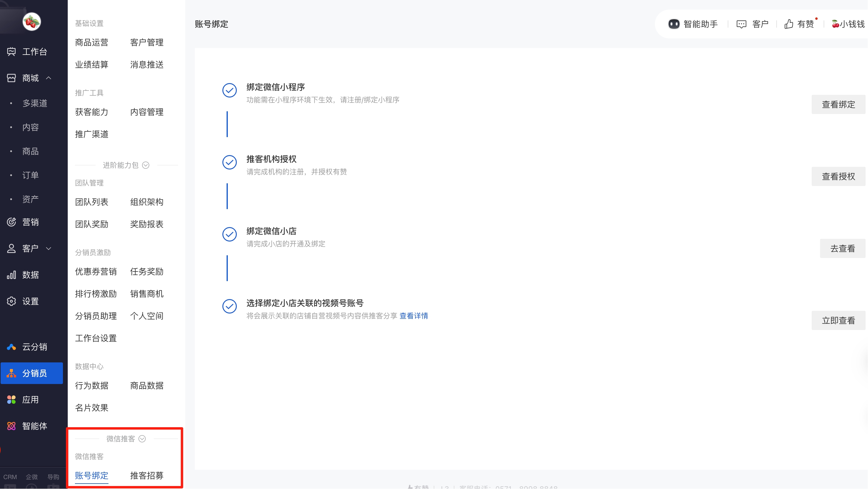Open the 推客招募 menu item
This screenshot has height=489, width=868.
pyautogui.click(x=147, y=475)
